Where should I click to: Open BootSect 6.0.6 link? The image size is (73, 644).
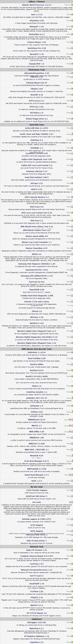(36, 370)
